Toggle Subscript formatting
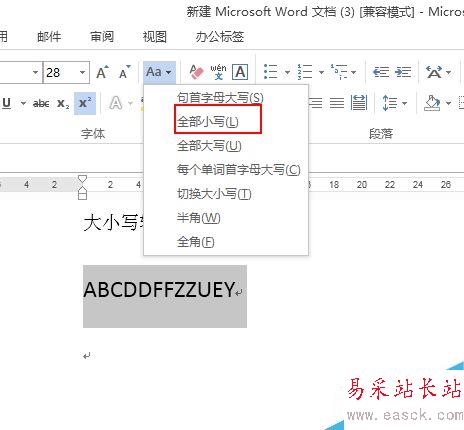 63,104
